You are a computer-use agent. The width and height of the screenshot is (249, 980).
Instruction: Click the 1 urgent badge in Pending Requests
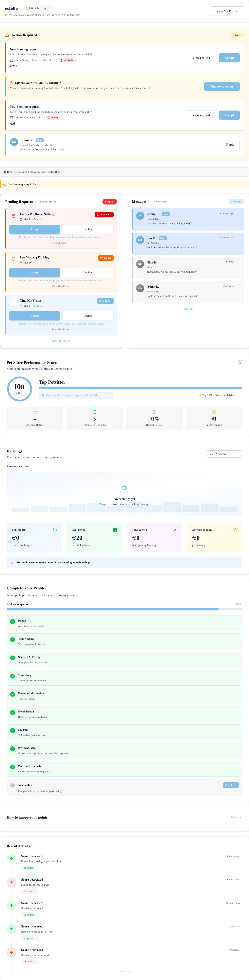[110, 202]
